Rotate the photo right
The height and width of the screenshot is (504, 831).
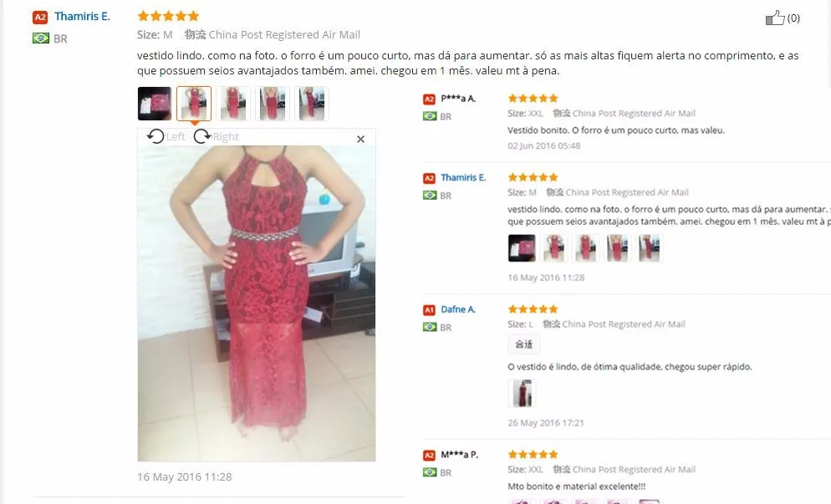point(217,137)
